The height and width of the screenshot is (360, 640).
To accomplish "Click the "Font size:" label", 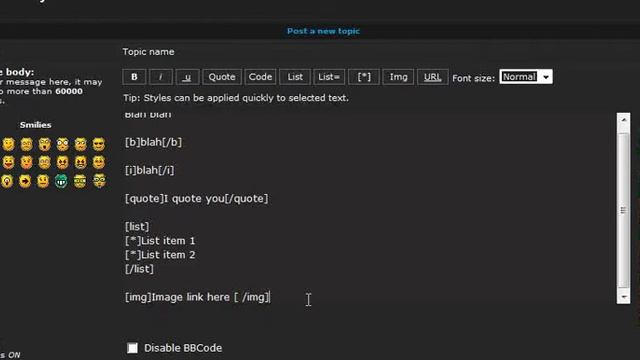I will (x=473, y=78).
